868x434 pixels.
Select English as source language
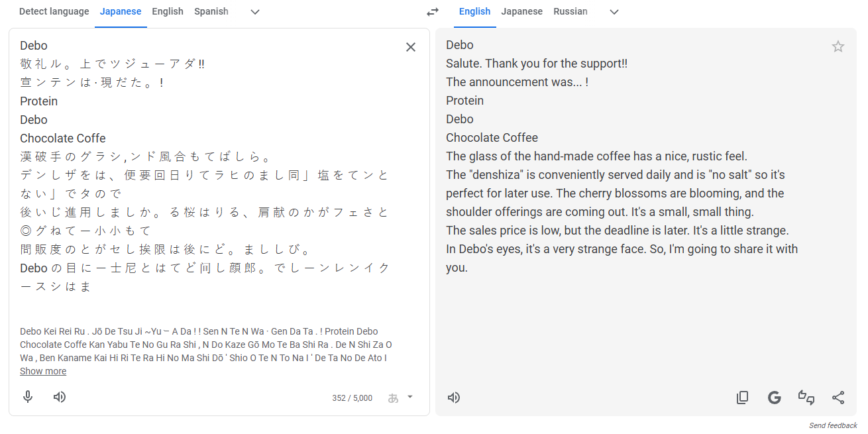(168, 11)
